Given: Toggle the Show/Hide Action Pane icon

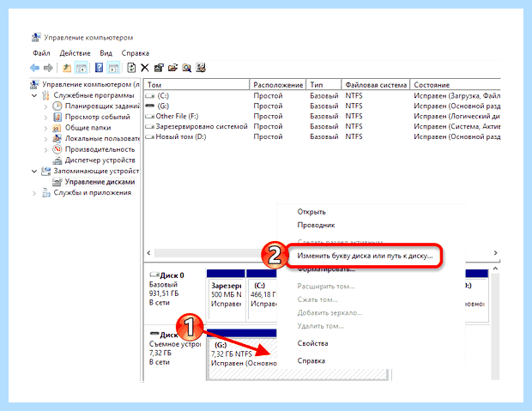Looking at the screenshot, I should [x=113, y=68].
